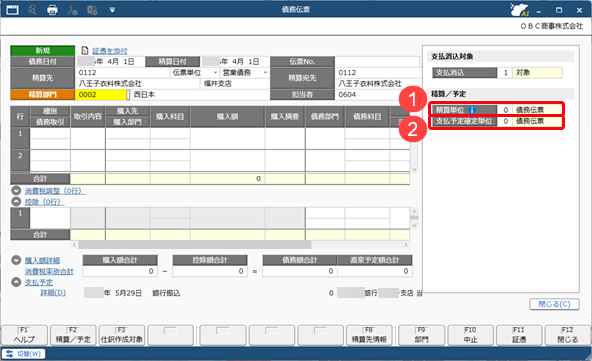Click the 控除 (0行) link
This screenshot has width=592, height=361.
(45, 202)
